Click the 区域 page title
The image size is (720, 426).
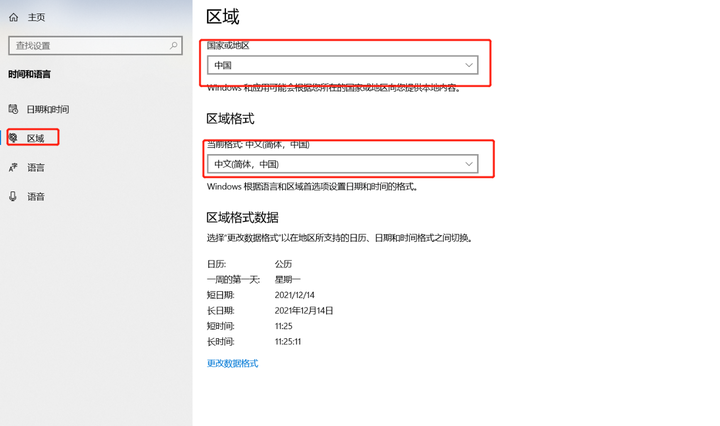click(223, 17)
